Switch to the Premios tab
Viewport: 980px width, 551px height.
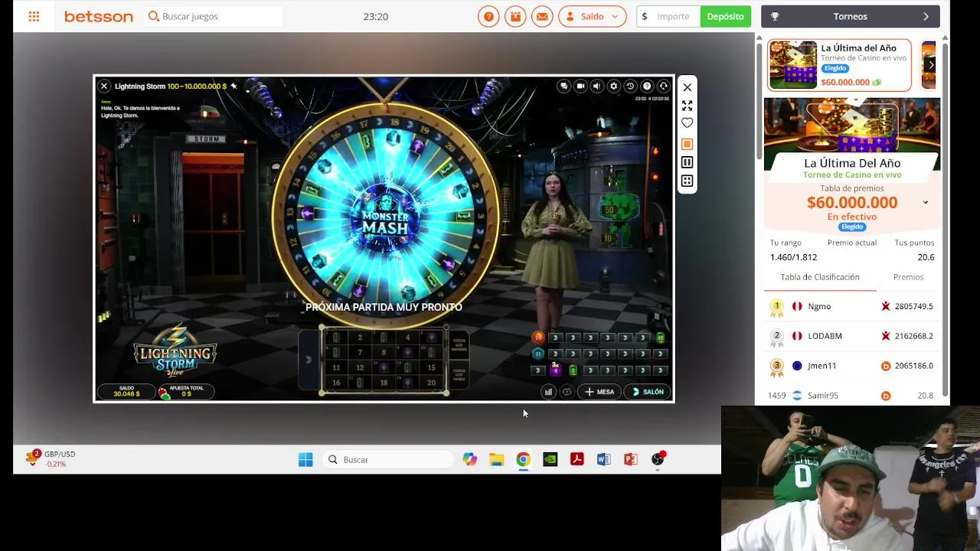click(x=908, y=277)
